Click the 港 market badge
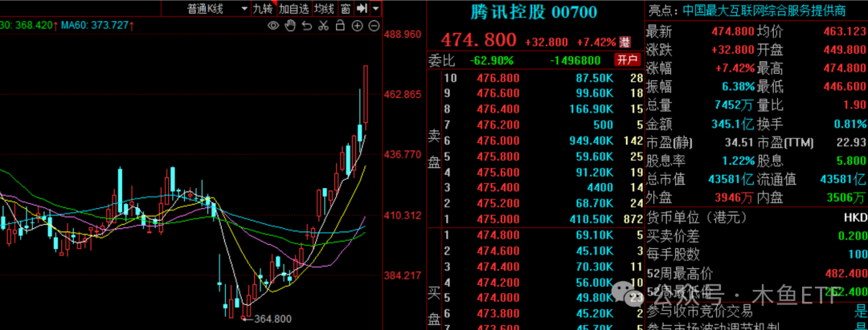This screenshot has height=330, width=868. tap(625, 42)
